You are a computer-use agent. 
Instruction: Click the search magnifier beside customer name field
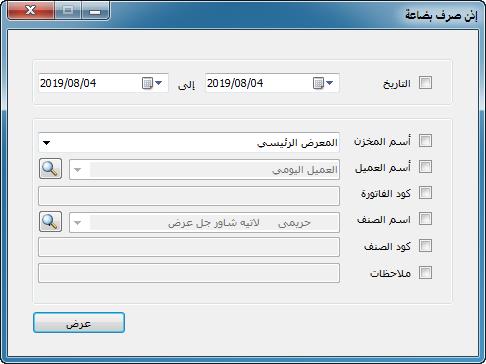(50, 169)
